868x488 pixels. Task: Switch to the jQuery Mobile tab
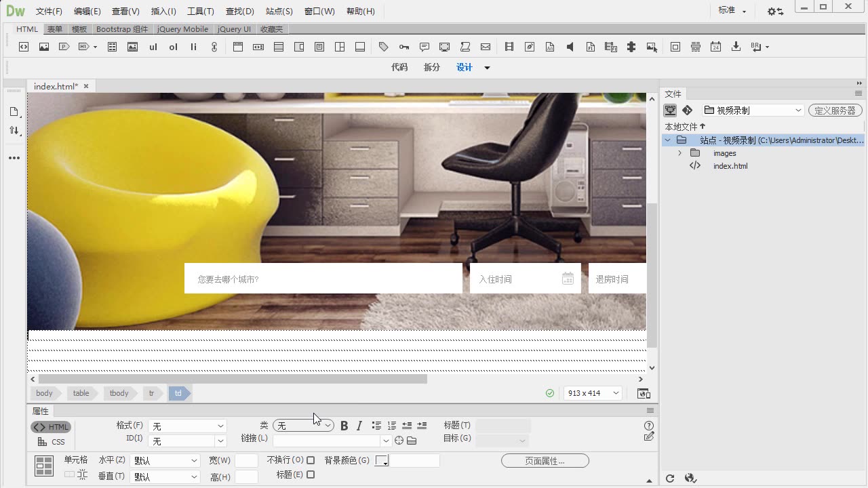[x=183, y=29]
